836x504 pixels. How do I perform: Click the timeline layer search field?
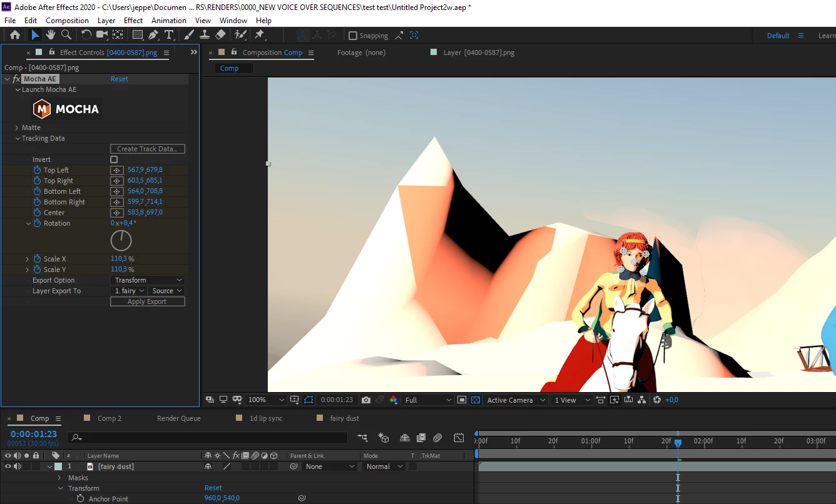208,438
